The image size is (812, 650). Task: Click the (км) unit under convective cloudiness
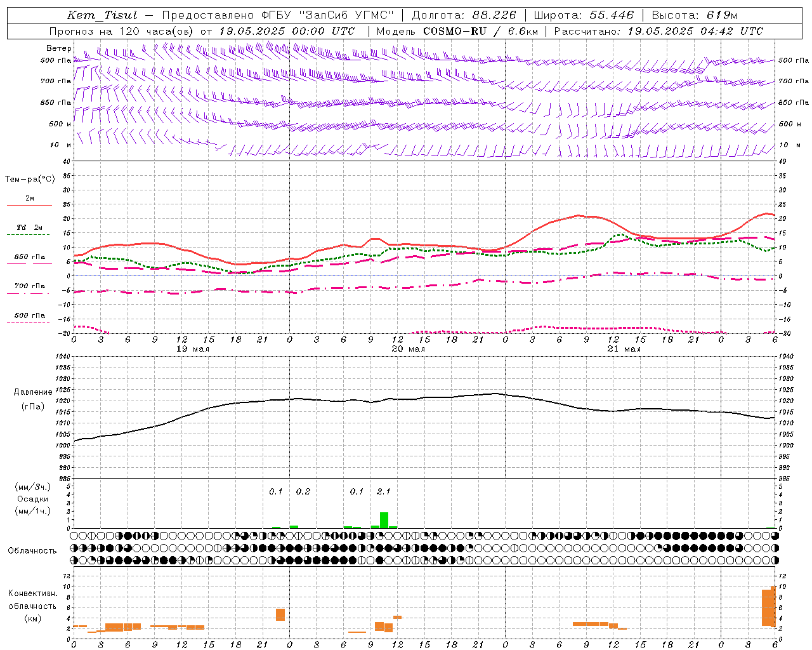pos(33,618)
